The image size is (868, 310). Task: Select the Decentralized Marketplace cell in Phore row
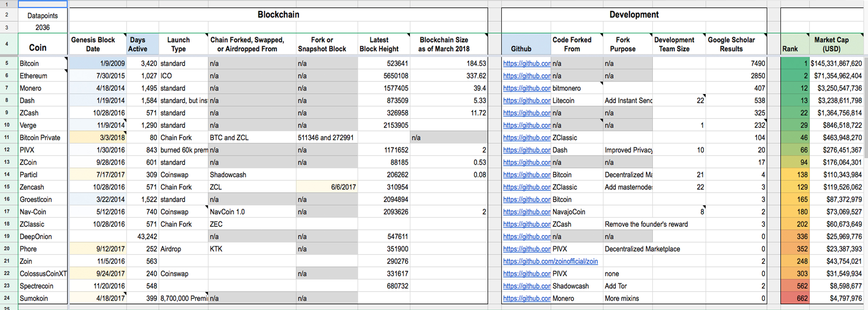point(642,249)
